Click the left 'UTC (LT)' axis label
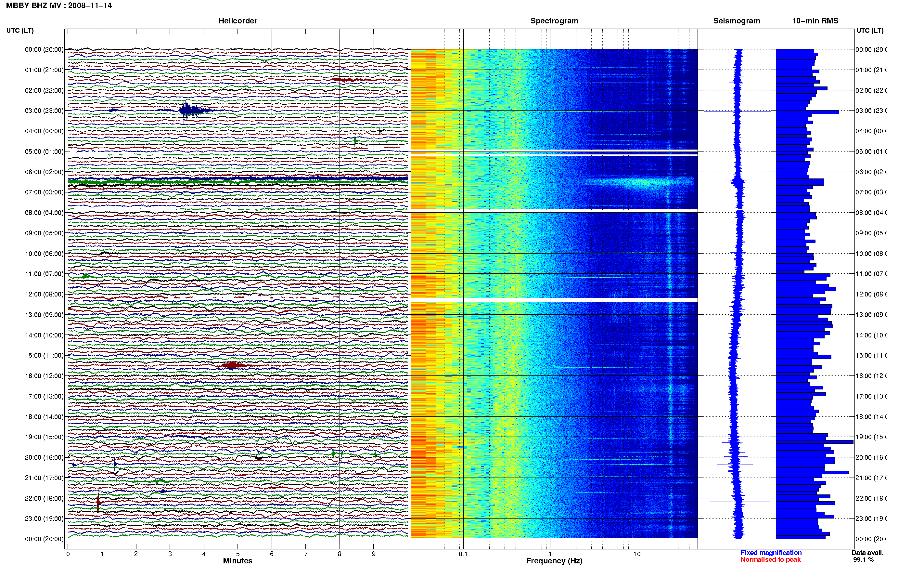Screen dimensions: 924x578 coord(20,30)
